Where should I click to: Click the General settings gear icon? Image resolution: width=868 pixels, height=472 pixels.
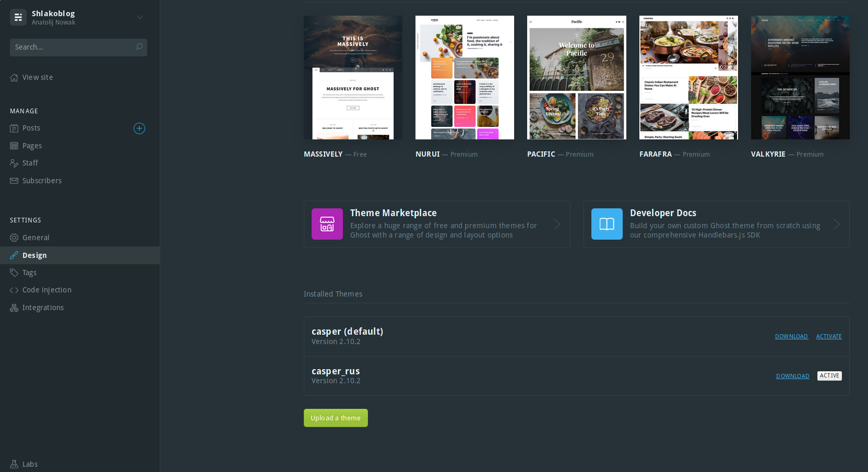click(14, 238)
